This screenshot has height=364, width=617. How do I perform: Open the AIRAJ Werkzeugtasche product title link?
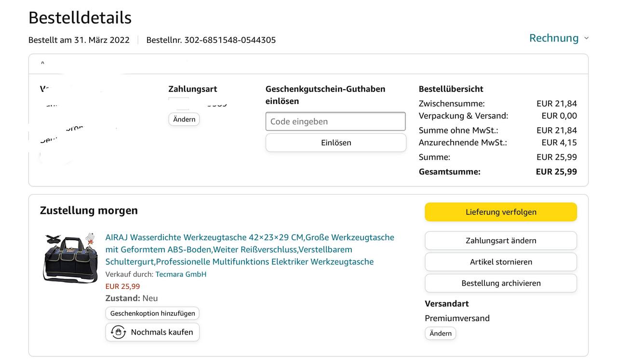coord(250,249)
